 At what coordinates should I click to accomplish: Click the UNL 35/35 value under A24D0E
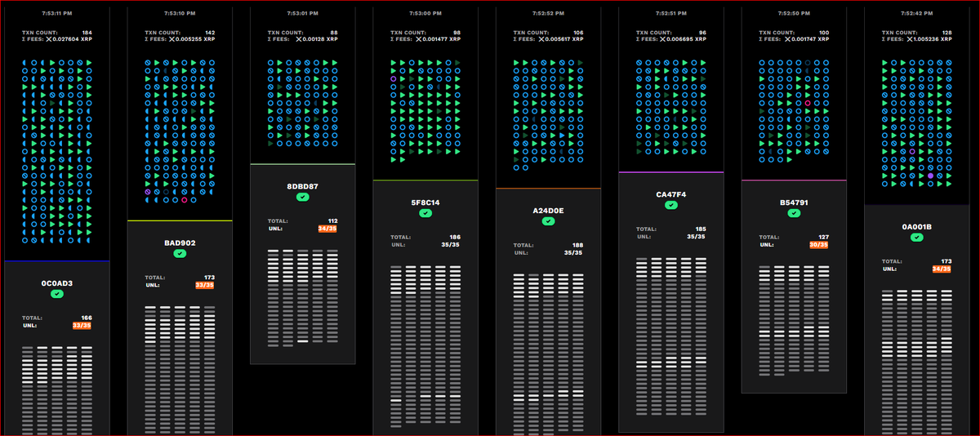tap(574, 252)
